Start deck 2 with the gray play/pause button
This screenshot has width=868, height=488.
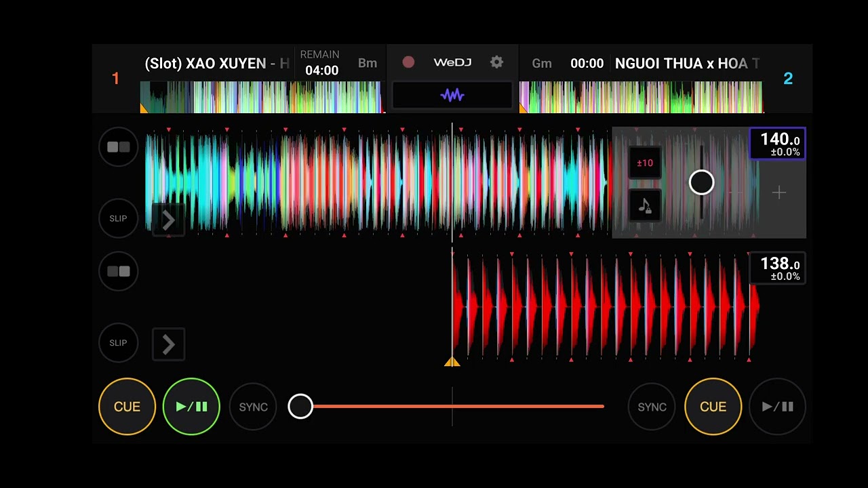coord(778,407)
